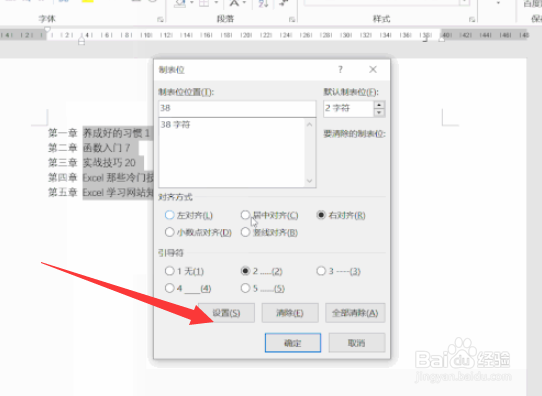
Task: Confirm with the 确定 button
Action: [x=293, y=343]
